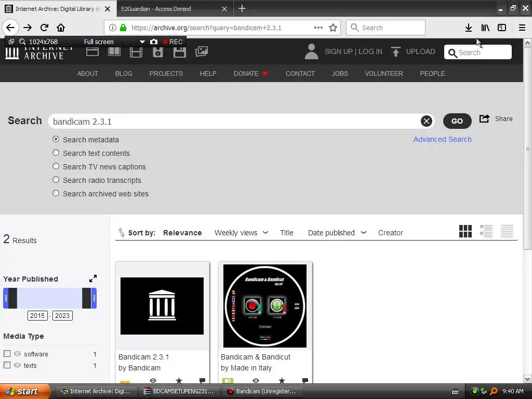Open the BLOG menu item
The width and height of the screenshot is (532, 399).
click(x=124, y=74)
